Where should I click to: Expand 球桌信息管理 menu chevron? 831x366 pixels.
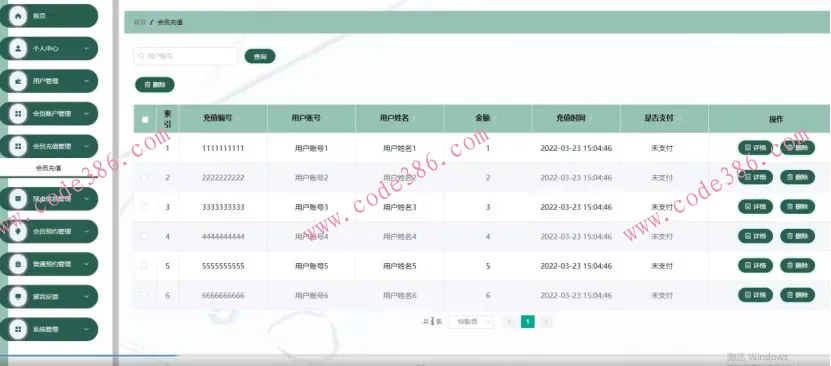[86, 199]
